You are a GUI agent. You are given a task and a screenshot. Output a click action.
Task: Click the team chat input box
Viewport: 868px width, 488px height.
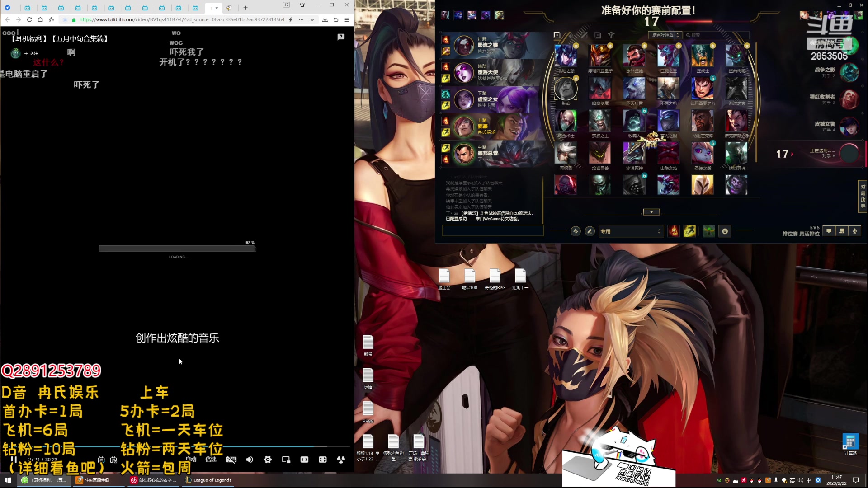click(493, 231)
